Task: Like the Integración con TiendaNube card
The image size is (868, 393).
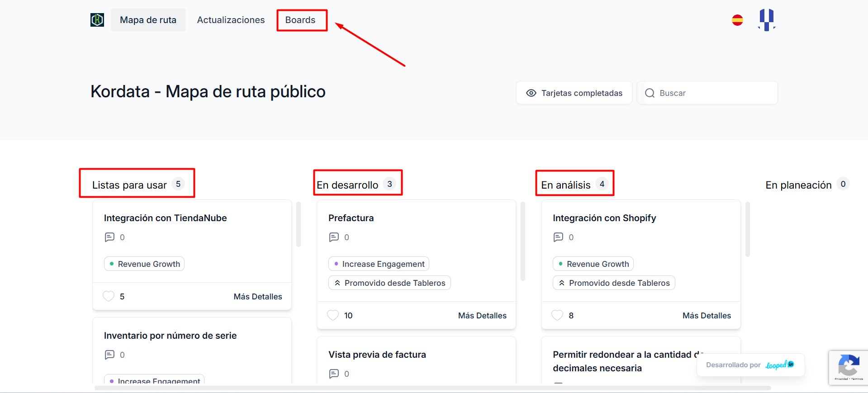Action: pos(109,296)
